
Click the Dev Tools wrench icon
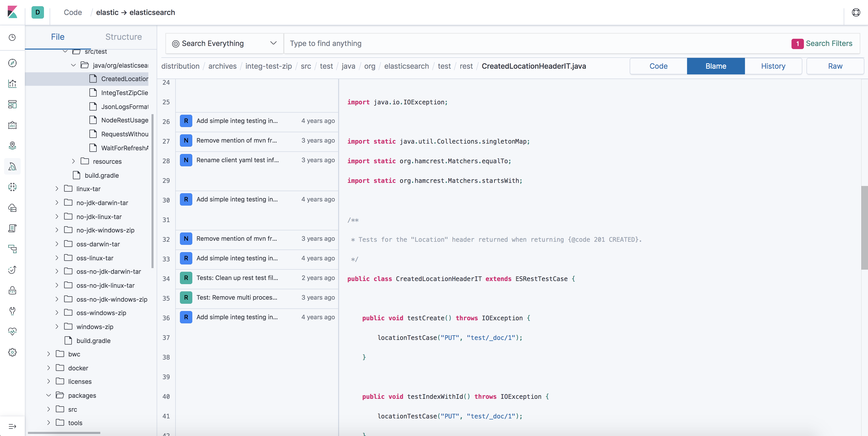12,311
